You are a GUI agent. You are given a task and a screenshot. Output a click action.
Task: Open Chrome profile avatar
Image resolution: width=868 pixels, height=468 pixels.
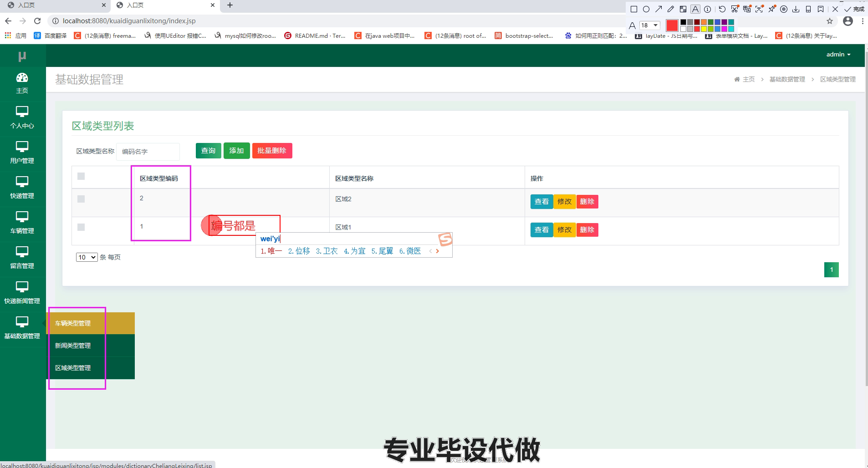point(848,21)
